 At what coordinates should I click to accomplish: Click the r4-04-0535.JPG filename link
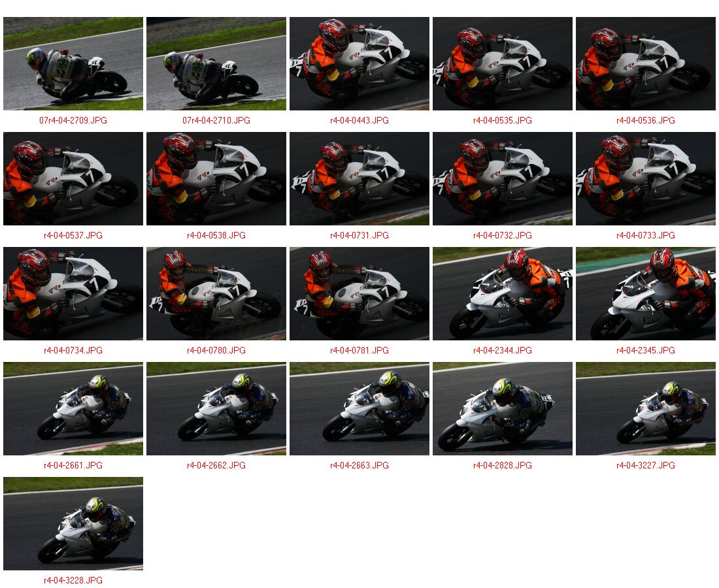502,120
